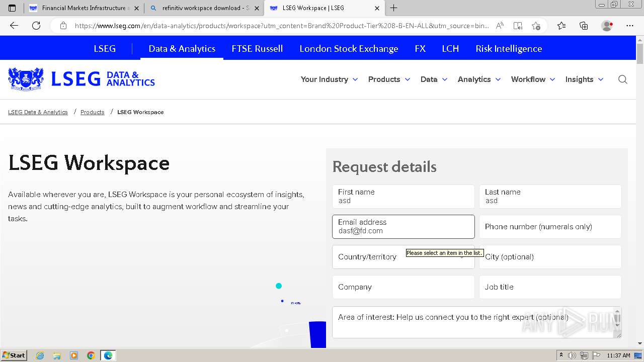Click the Last name field

tap(550, 197)
